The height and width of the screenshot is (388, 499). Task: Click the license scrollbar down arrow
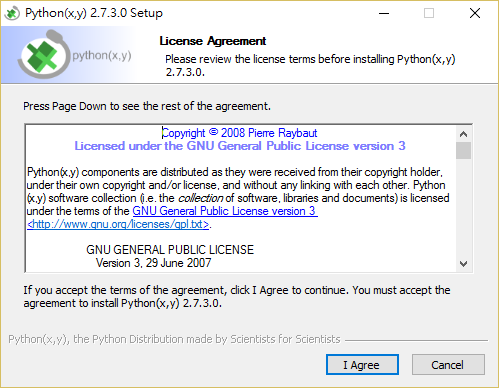[x=463, y=264]
